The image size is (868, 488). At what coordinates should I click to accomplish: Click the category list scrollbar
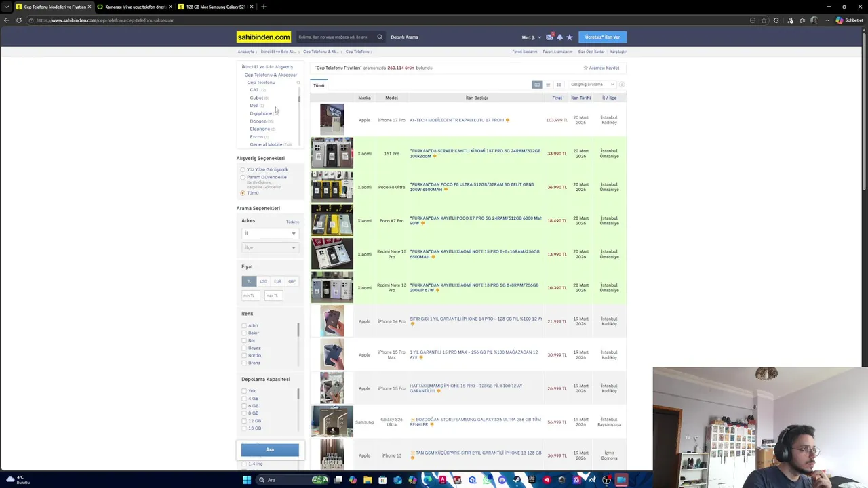coord(299,99)
